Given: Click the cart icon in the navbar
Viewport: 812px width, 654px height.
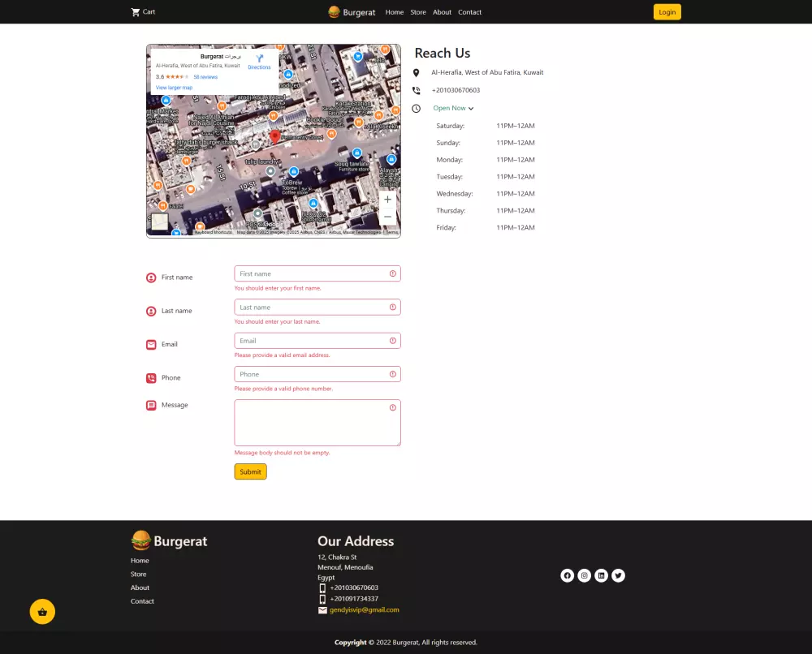Looking at the screenshot, I should (135, 11).
